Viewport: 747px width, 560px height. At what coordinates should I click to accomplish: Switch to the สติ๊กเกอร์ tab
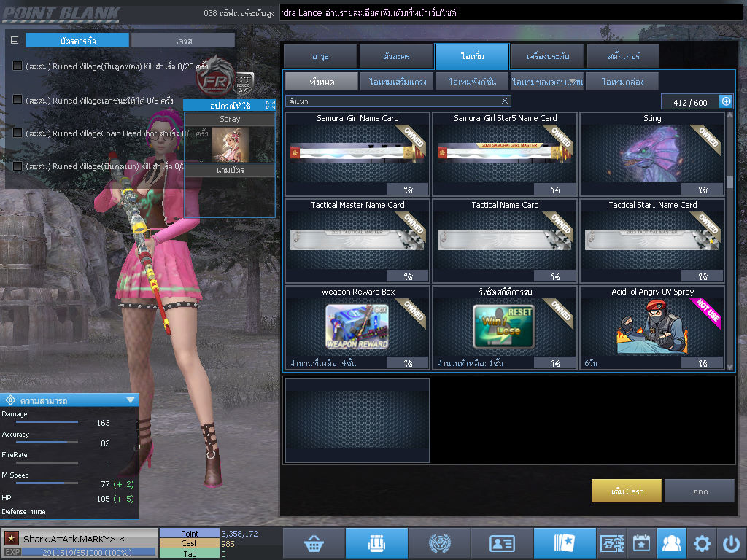[623, 56]
